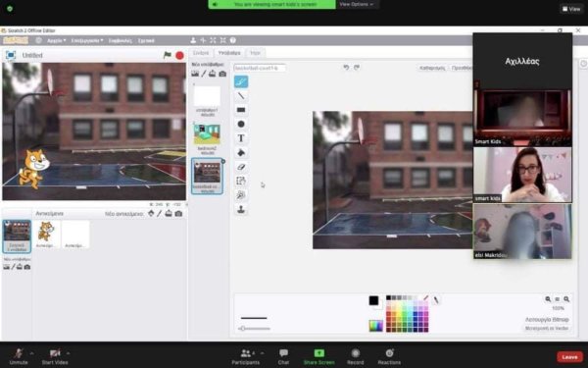Image resolution: width=588 pixels, height=368 pixels.
Task: Select the Stamp duplicate tool
Action: (x=241, y=210)
